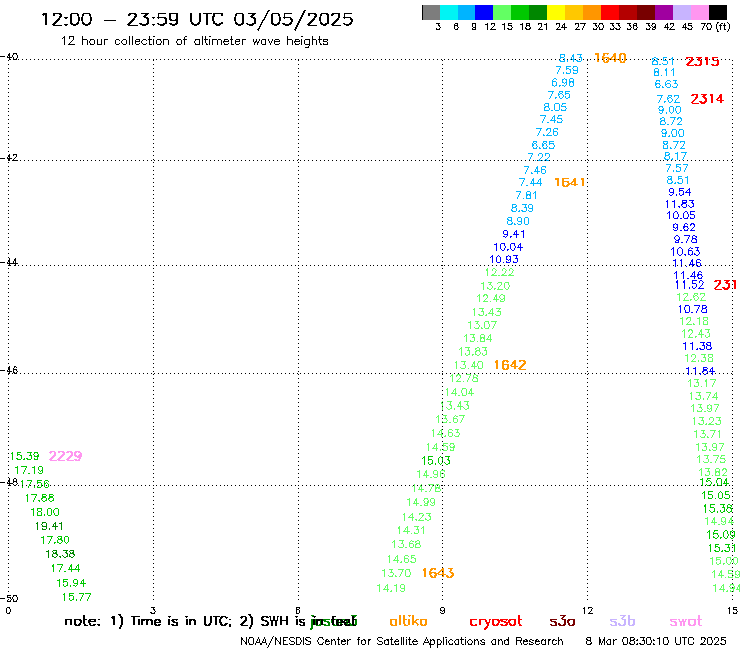This screenshot has width=740, height=650.
Task: Click the swot satellite legend label
Action: click(x=686, y=621)
